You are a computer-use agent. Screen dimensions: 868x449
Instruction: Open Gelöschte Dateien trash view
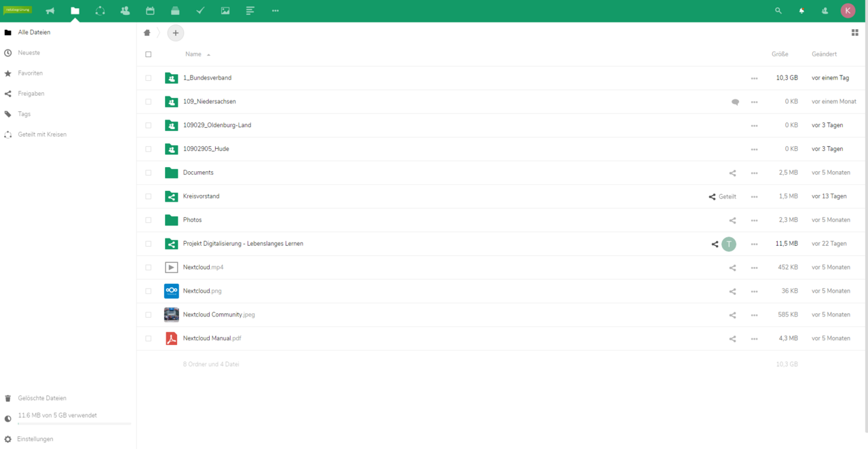click(x=42, y=399)
